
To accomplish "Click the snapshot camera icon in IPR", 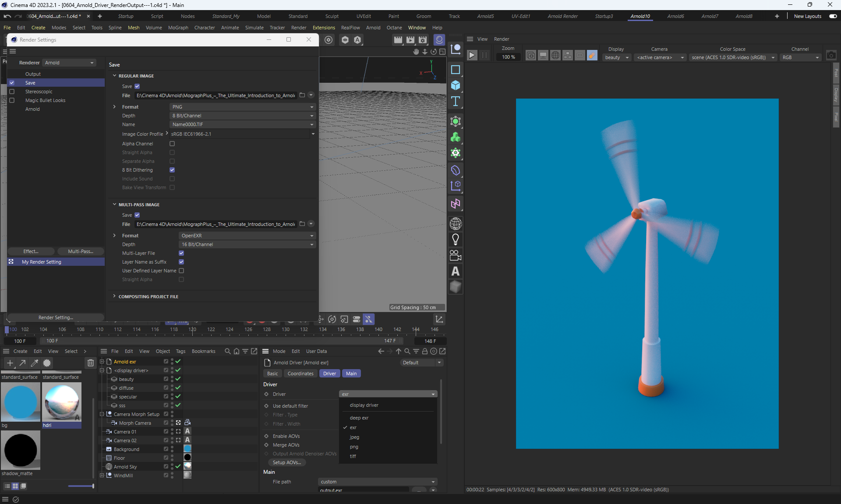I will coord(831,56).
